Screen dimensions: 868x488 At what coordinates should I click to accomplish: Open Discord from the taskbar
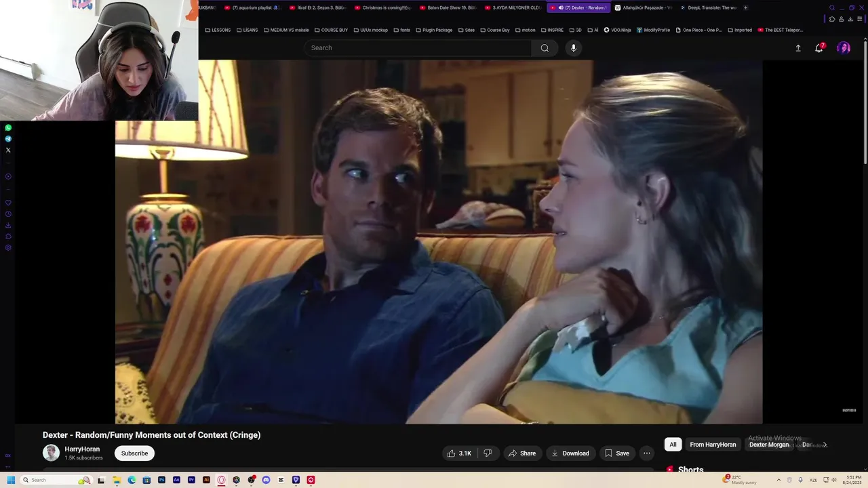266,480
